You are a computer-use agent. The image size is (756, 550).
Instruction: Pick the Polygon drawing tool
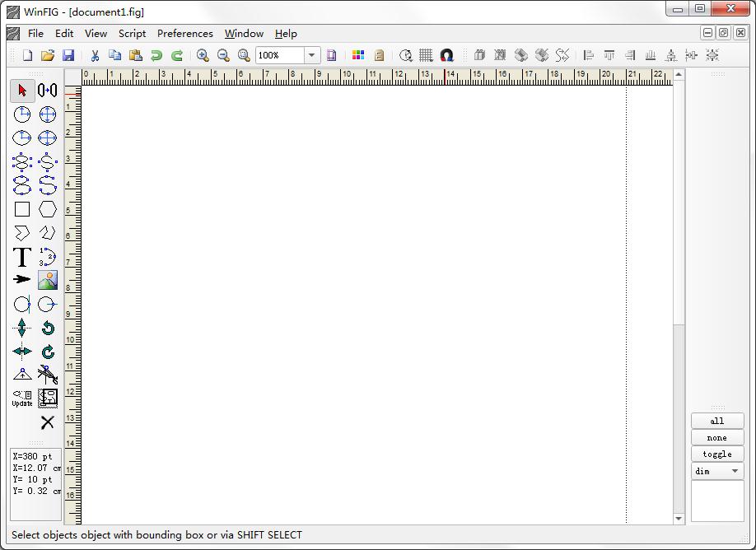tap(47, 209)
